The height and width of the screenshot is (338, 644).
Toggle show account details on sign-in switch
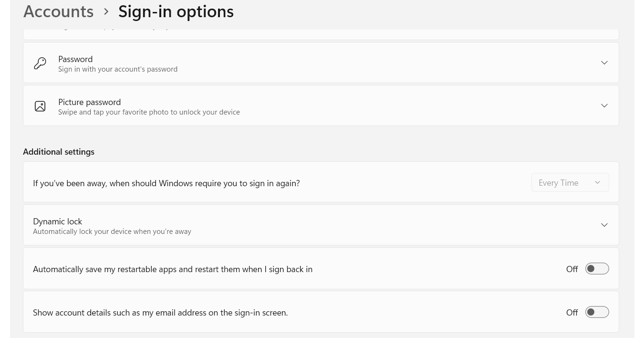pyautogui.click(x=597, y=312)
